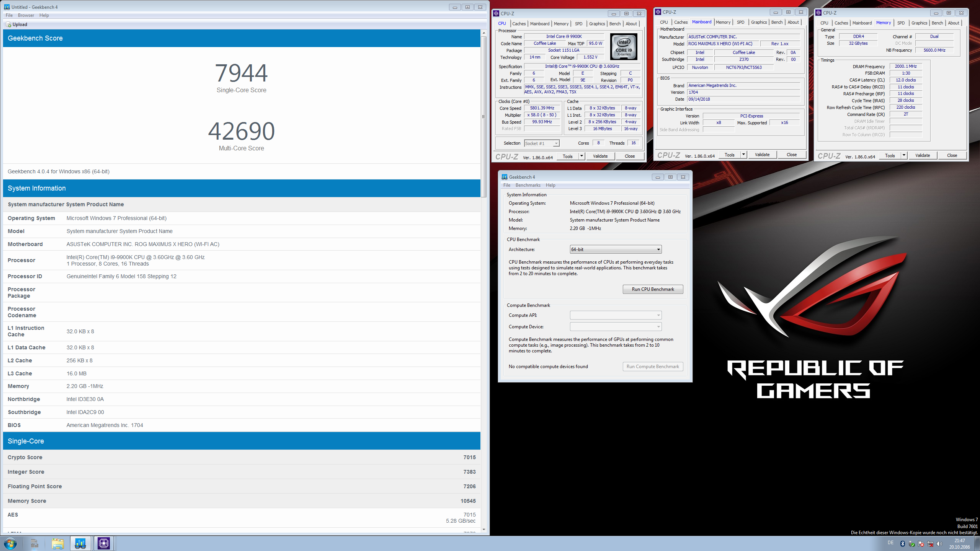Open the File menu in the Geekbench 4 dialog
The image size is (980, 551).
[507, 185]
